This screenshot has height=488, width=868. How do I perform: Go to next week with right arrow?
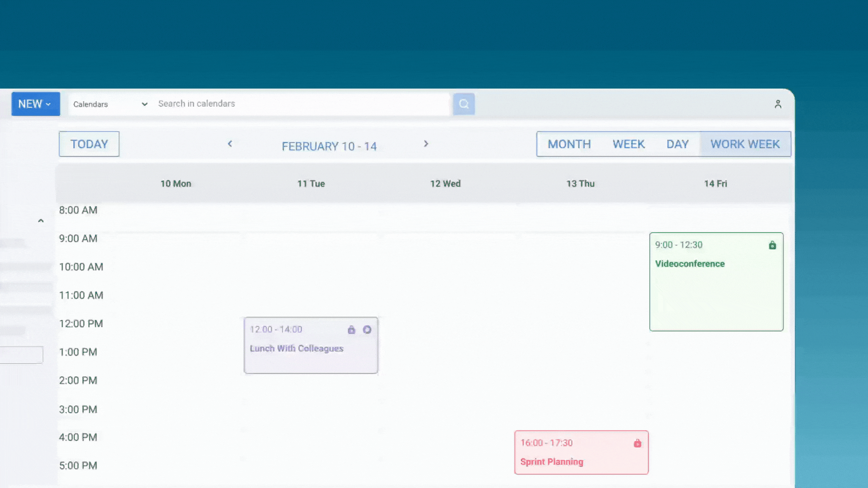[425, 144]
